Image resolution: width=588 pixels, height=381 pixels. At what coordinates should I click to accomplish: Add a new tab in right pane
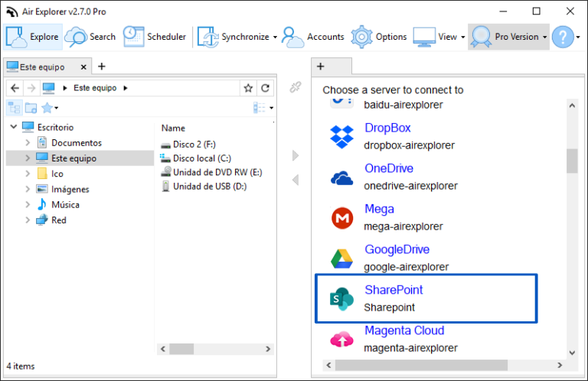coord(321,67)
